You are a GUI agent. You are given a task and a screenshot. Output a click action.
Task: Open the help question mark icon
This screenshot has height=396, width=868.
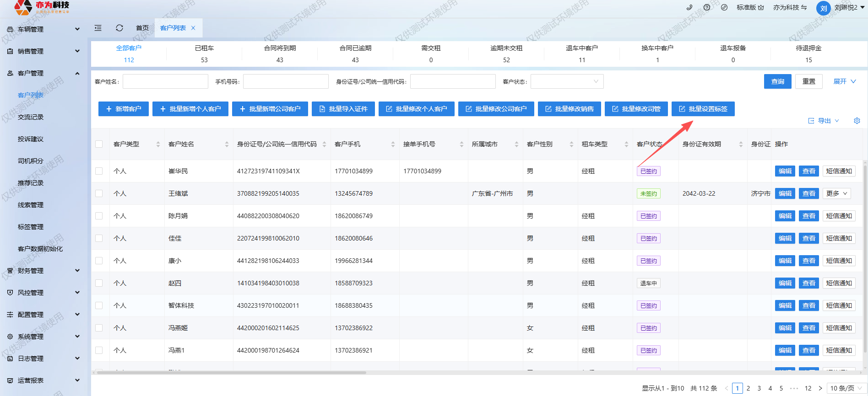(707, 7)
